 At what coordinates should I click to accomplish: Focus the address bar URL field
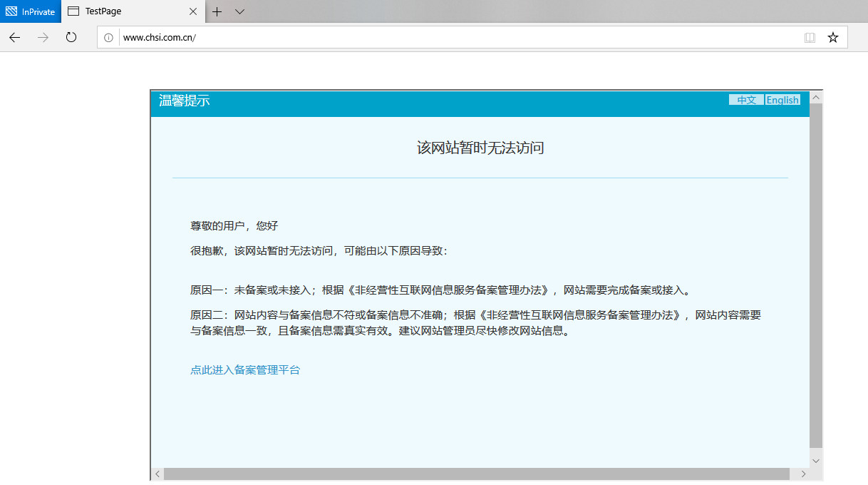pyautogui.click(x=456, y=38)
